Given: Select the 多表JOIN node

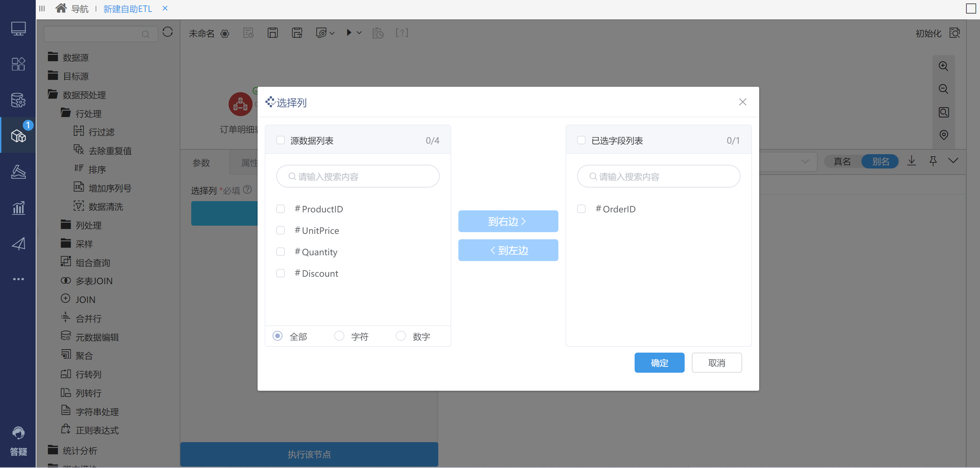Looking at the screenshot, I should pos(87,281).
